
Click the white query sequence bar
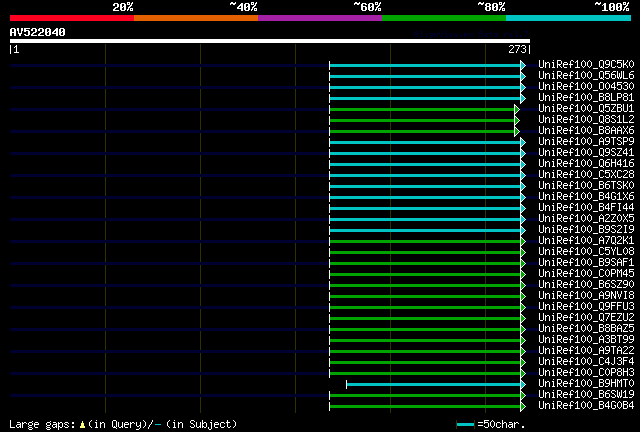click(x=270, y=41)
